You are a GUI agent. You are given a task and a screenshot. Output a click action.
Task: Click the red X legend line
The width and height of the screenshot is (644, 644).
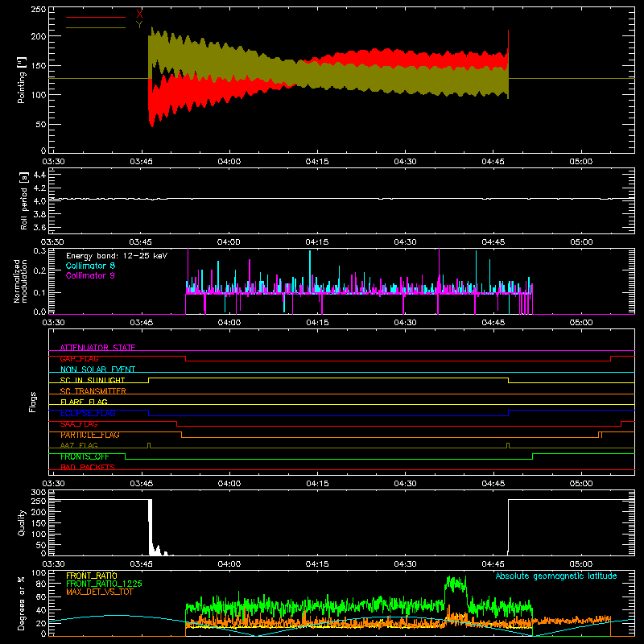coord(95,17)
